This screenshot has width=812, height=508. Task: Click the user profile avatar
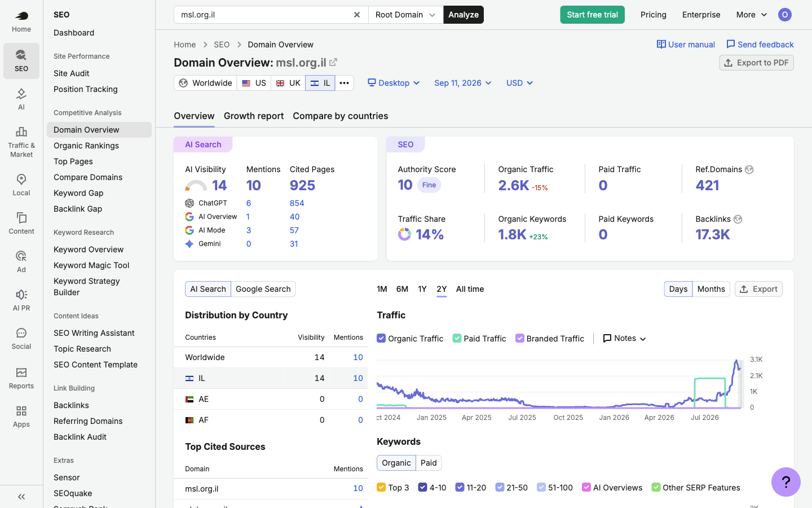[785, 15]
